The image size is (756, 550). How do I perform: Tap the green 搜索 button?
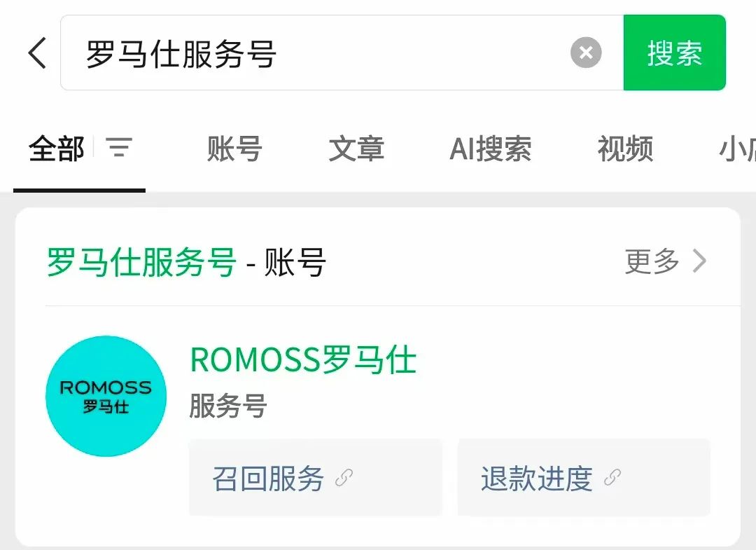tap(675, 53)
